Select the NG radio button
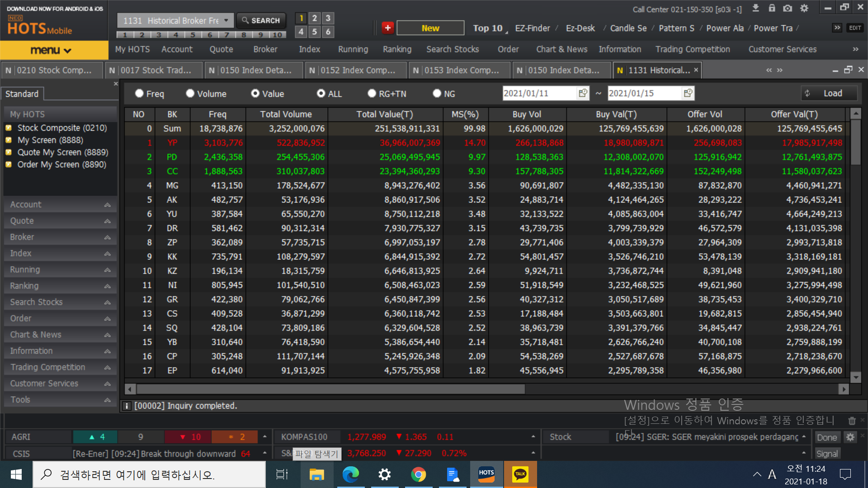Image resolution: width=868 pixels, height=488 pixels. [x=437, y=93]
